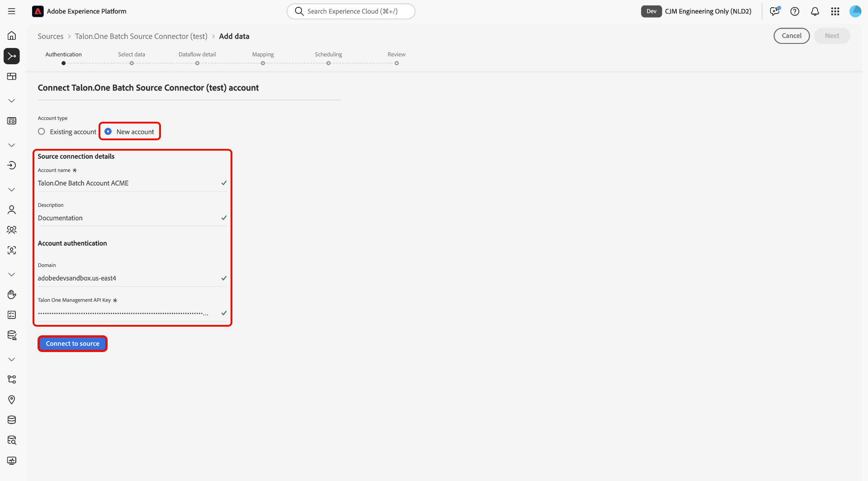Click the table layout sidebar icon
Viewport: 868px width, 481px height.
click(12, 76)
